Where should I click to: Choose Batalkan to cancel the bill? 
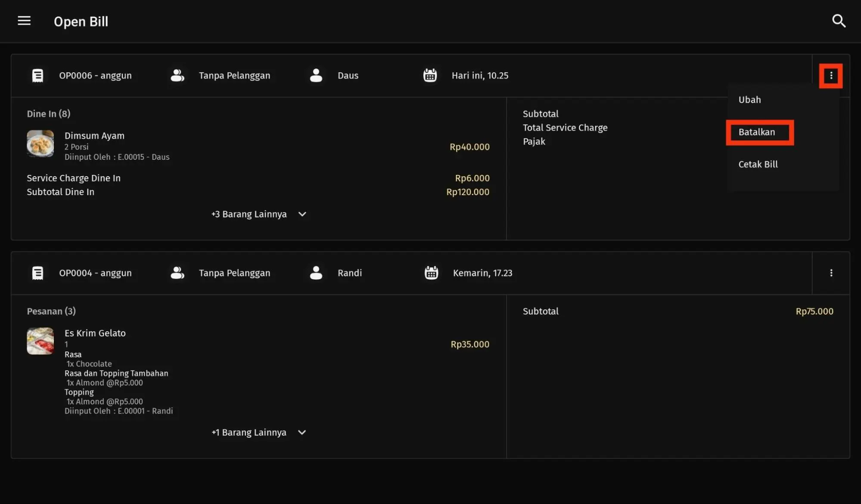click(757, 132)
